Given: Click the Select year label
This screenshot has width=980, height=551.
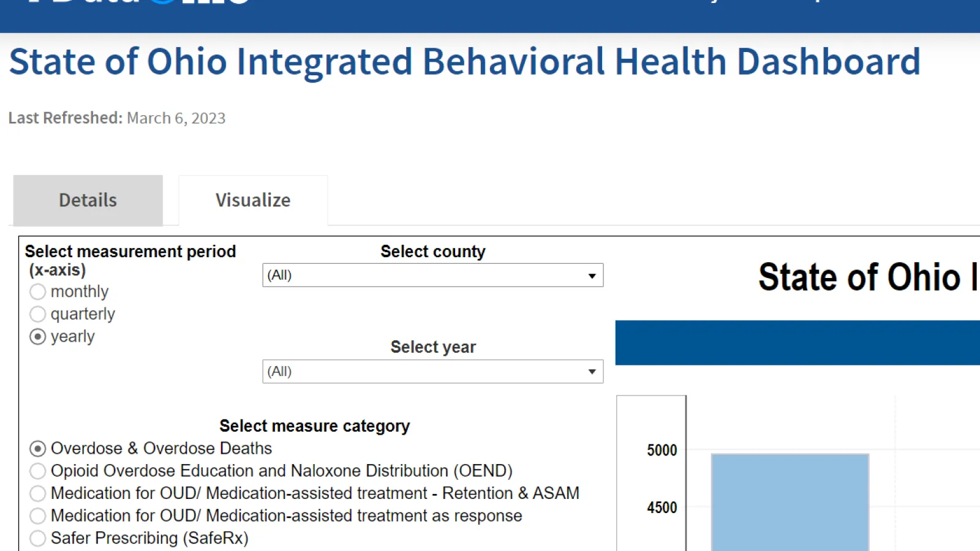Looking at the screenshot, I should (x=433, y=347).
